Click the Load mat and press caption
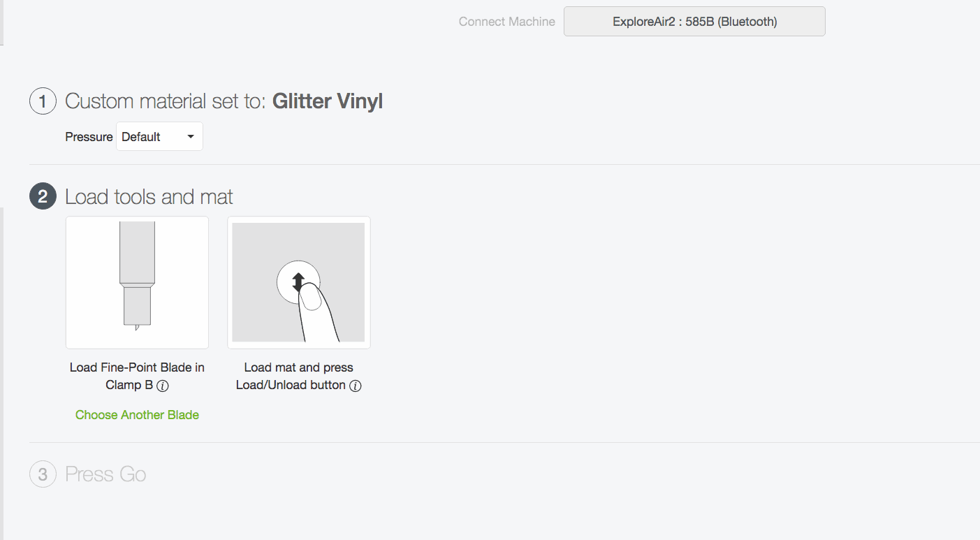The image size is (980, 540). pos(298,367)
